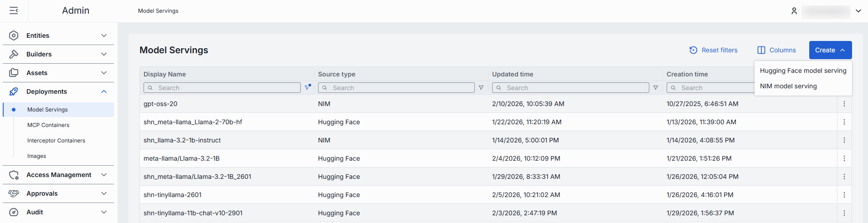868x223 pixels.
Task: Open filter options for Source type column
Action: pyautogui.click(x=481, y=88)
